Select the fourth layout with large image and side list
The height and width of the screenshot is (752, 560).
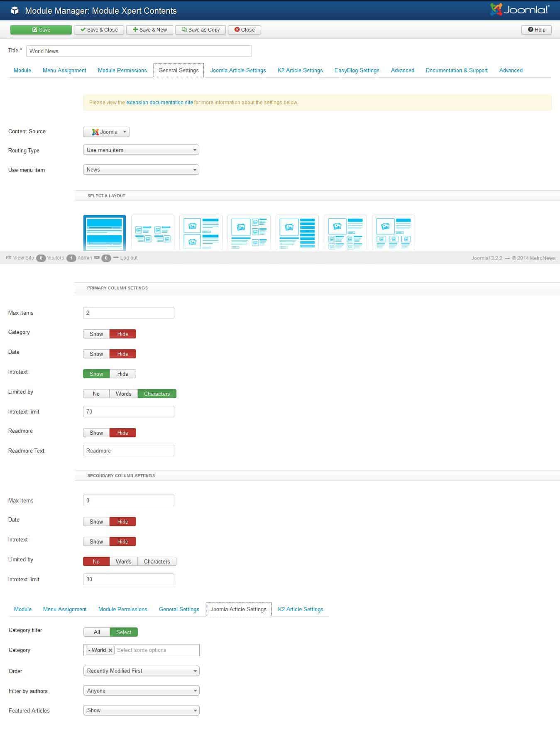pyautogui.click(x=249, y=233)
